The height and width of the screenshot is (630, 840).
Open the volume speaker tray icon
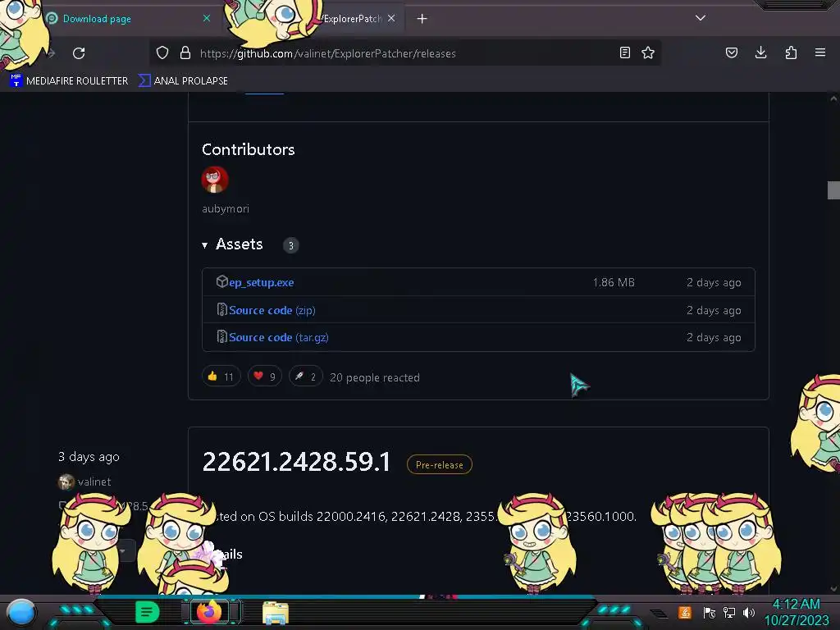pos(749,613)
